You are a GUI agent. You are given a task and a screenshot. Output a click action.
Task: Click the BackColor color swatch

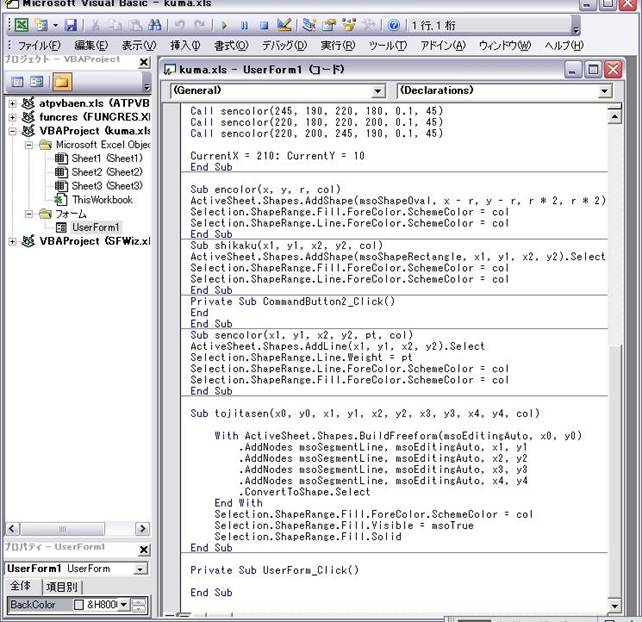(x=79, y=605)
